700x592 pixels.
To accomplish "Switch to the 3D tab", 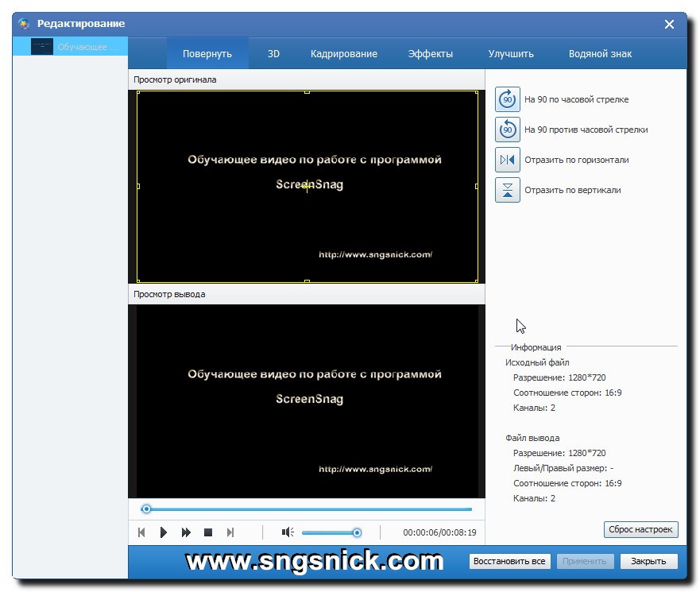I will tap(273, 53).
